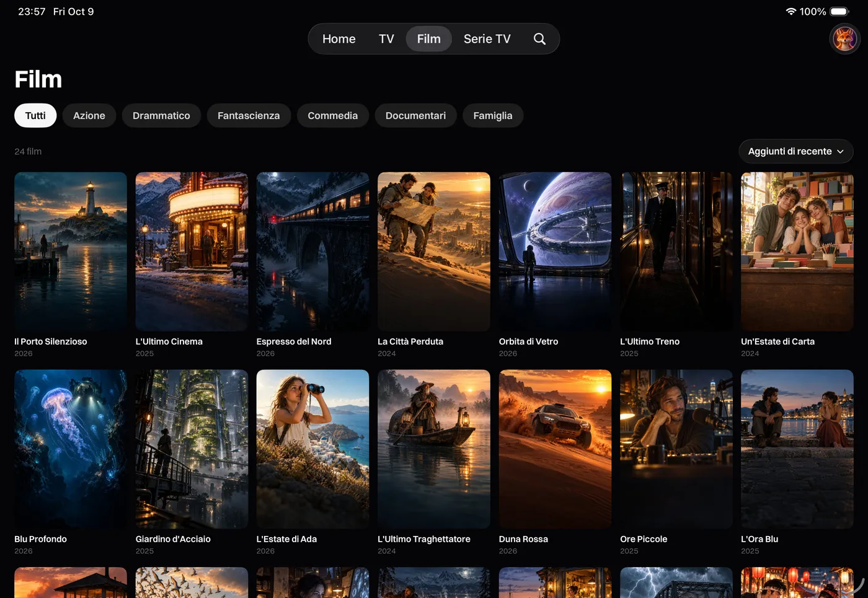Select the Tutti genre filter
The width and height of the screenshot is (868, 598).
click(x=35, y=116)
